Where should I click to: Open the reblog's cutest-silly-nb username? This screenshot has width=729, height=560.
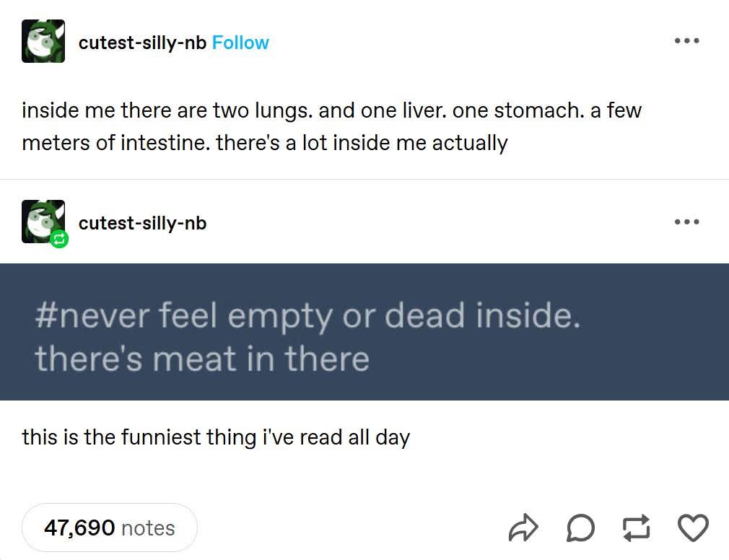(x=142, y=223)
